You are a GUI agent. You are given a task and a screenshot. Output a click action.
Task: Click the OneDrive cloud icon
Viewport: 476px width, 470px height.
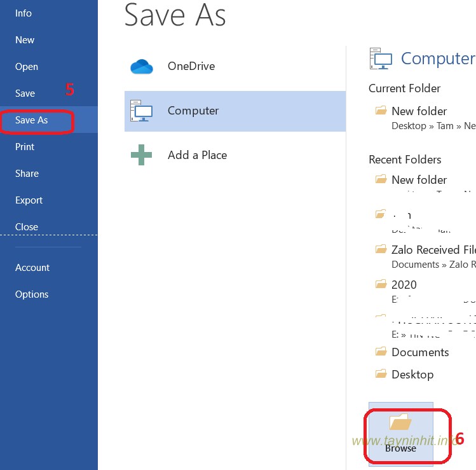click(x=141, y=66)
